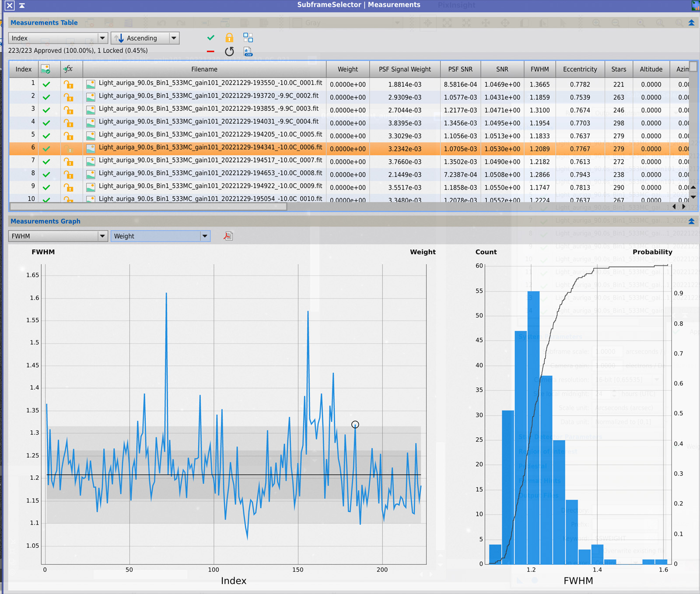Collapse the Measurements Table section
The height and width of the screenshot is (594, 700).
pyautogui.click(x=692, y=23)
